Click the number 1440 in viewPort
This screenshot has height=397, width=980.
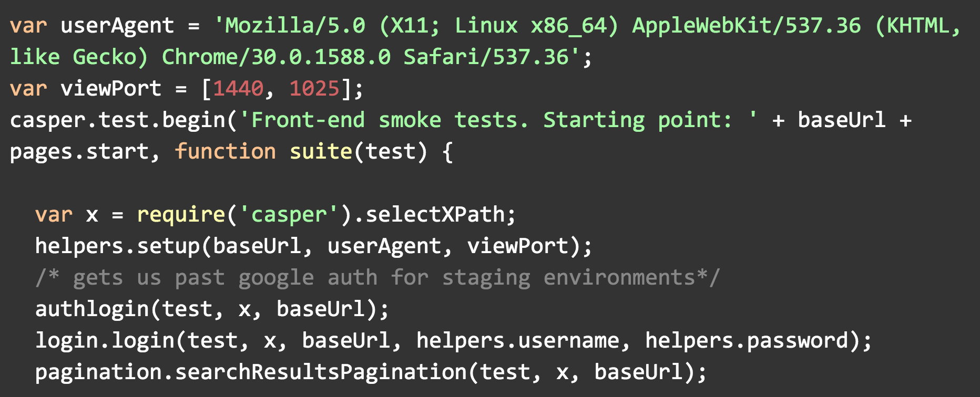click(238, 88)
